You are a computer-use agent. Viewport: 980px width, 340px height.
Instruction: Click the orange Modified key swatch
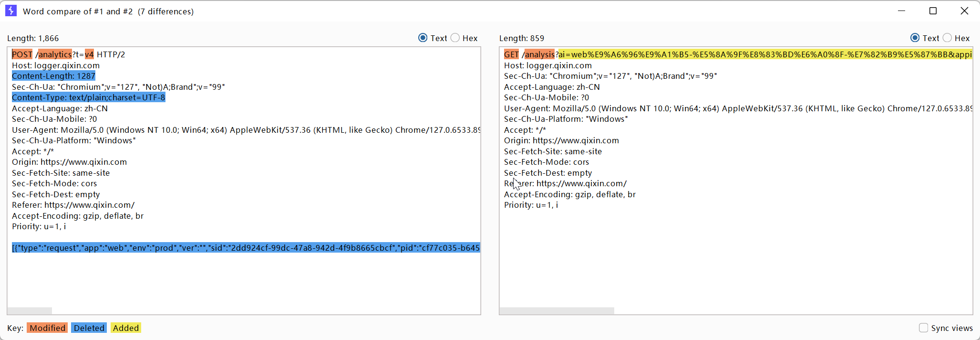click(47, 328)
